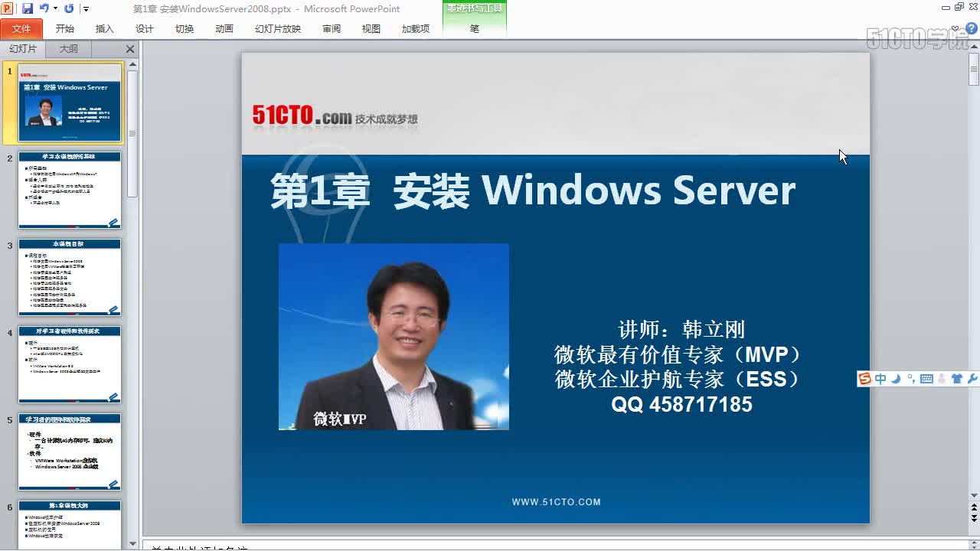Click the slide title 第1章 安装 Windows Server
This screenshot has width=980, height=551.
pyautogui.click(x=533, y=190)
